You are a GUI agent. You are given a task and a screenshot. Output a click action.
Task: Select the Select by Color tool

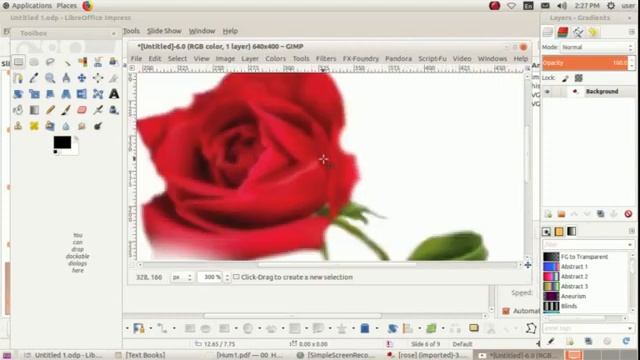click(x=82, y=62)
